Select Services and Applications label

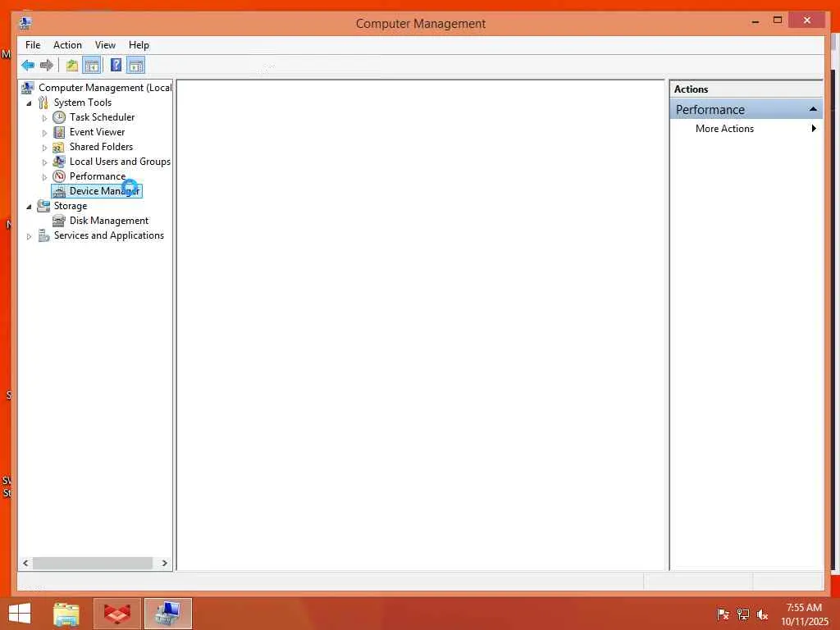pyautogui.click(x=109, y=235)
